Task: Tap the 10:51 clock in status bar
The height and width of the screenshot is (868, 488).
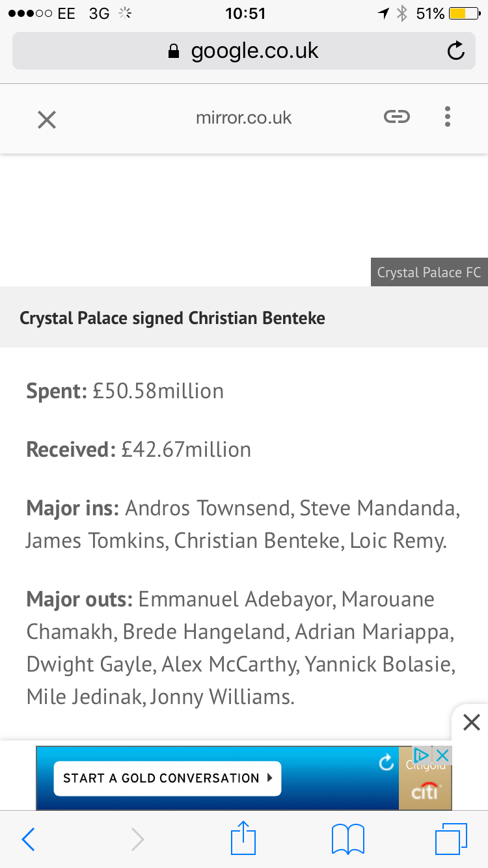Action: (x=245, y=13)
